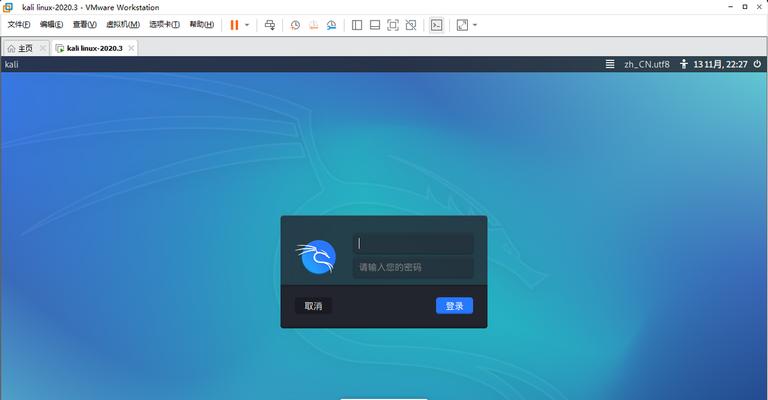Click the password field 请输入您的密码

412,267
